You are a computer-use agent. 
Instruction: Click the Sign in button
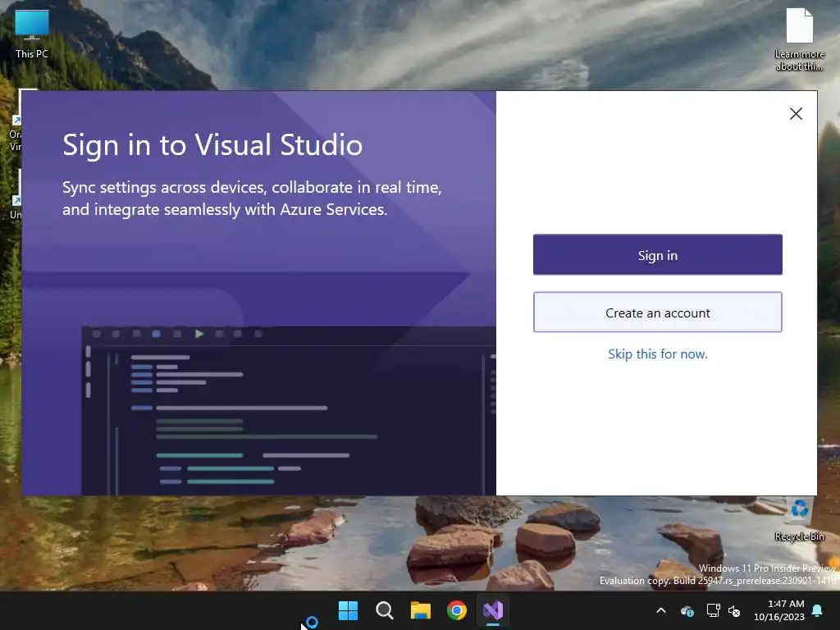(657, 255)
